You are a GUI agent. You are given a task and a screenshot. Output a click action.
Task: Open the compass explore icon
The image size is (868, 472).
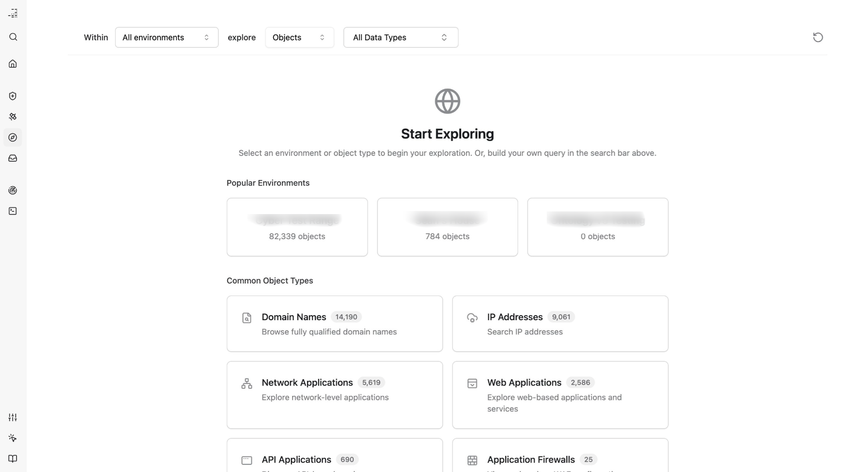pyautogui.click(x=13, y=137)
